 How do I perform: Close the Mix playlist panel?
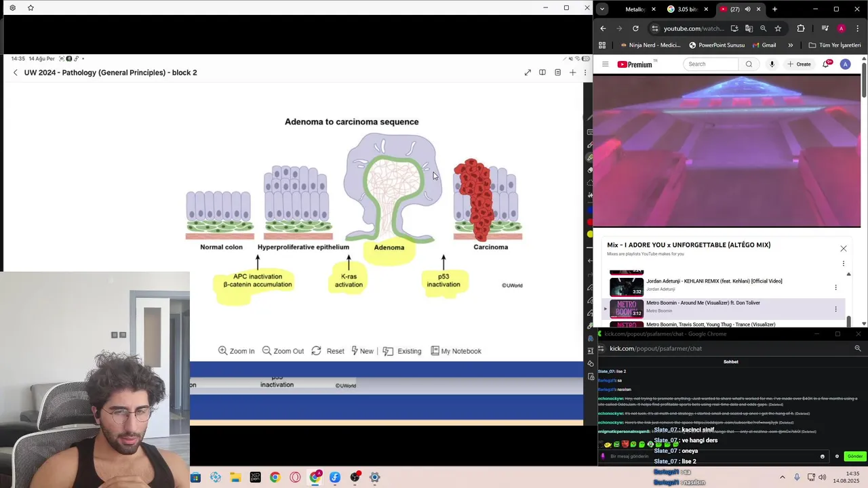(x=844, y=249)
